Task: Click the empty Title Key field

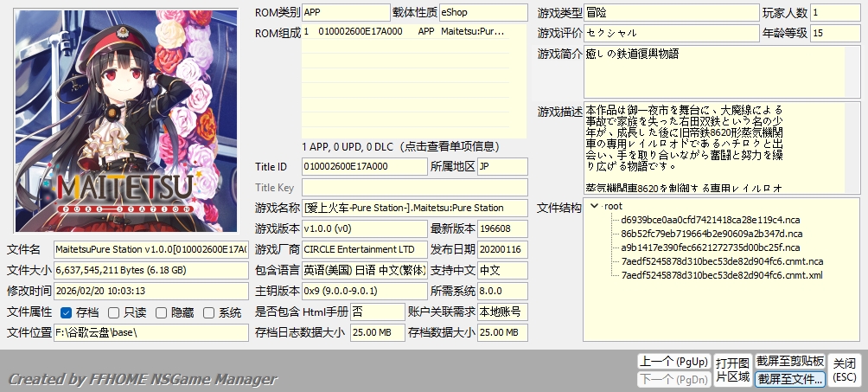Action: click(x=413, y=188)
